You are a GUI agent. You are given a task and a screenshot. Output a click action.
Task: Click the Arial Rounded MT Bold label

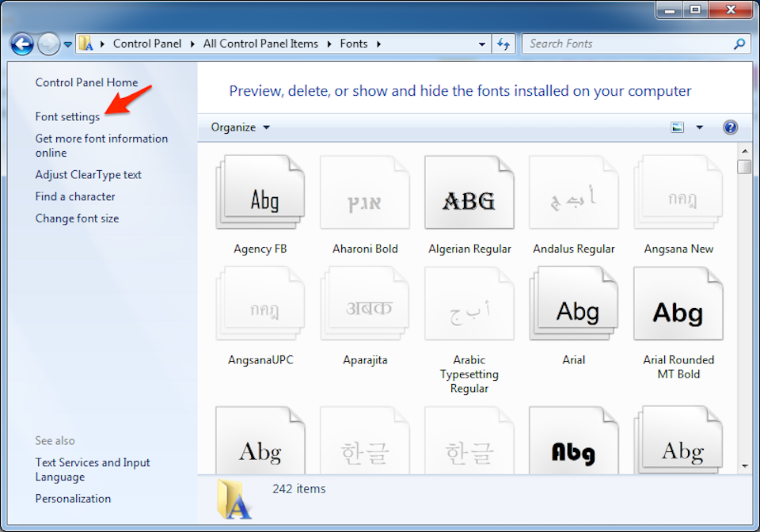click(x=678, y=367)
